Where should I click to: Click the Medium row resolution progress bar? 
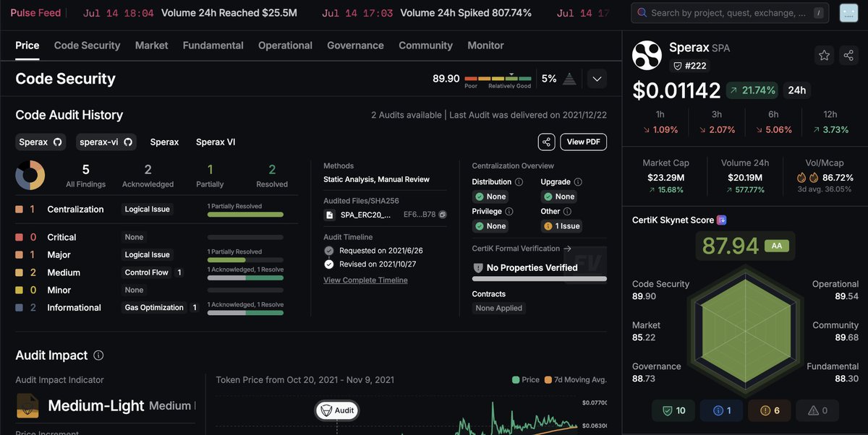coord(245,277)
